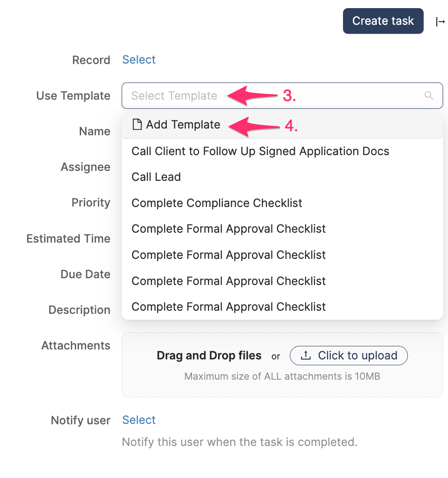Select the first Complete Formal Approval Checklist entry

coord(229,229)
